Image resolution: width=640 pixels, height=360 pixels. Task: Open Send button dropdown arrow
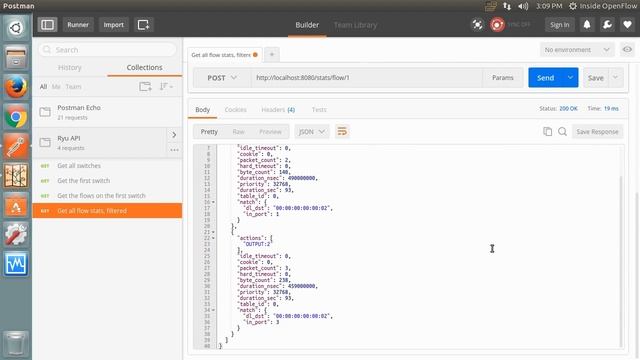coord(570,78)
